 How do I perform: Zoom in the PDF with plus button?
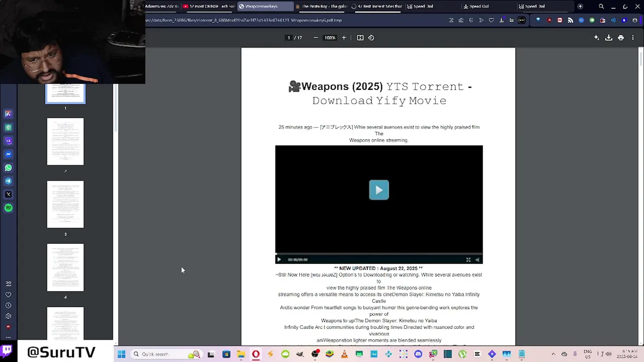point(344,38)
